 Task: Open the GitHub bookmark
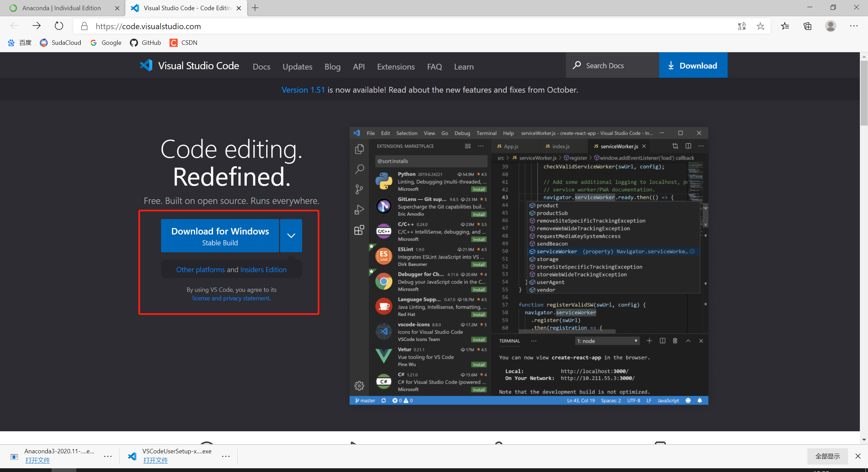coord(145,42)
